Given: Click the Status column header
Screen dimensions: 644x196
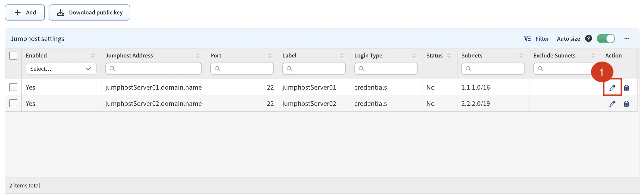Looking at the screenshot, I should pos(434,55).
